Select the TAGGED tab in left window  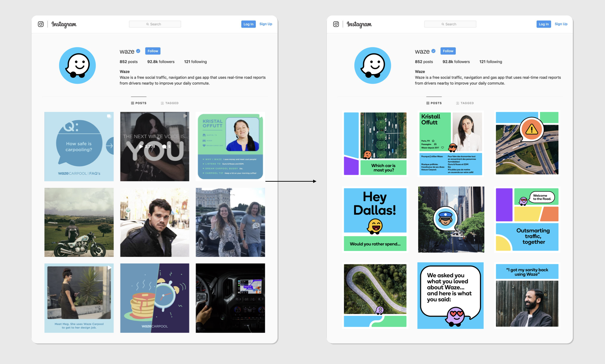coord(170,103)
